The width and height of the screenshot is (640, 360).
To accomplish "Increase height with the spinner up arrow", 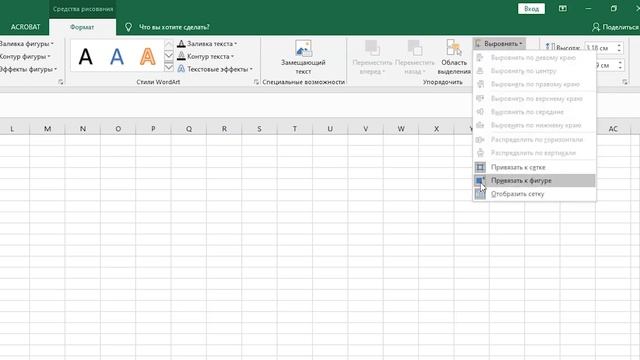I will (620, 45).
